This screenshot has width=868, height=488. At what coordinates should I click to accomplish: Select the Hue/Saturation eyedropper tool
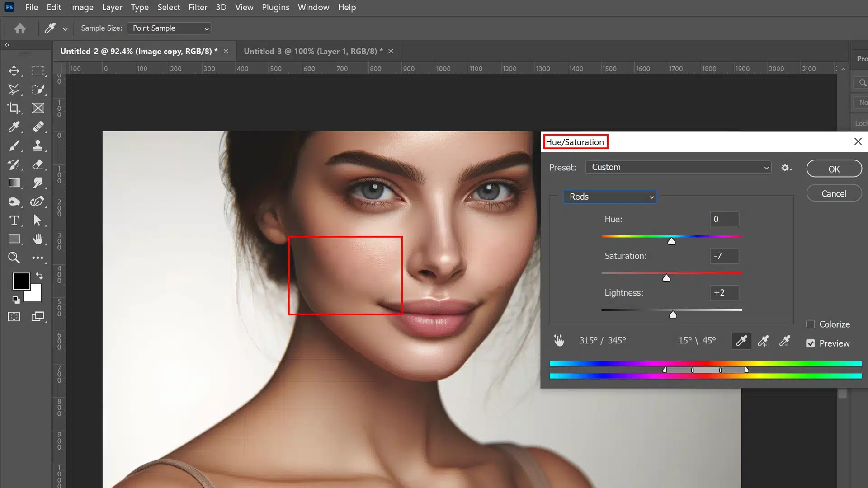(741, 341)
